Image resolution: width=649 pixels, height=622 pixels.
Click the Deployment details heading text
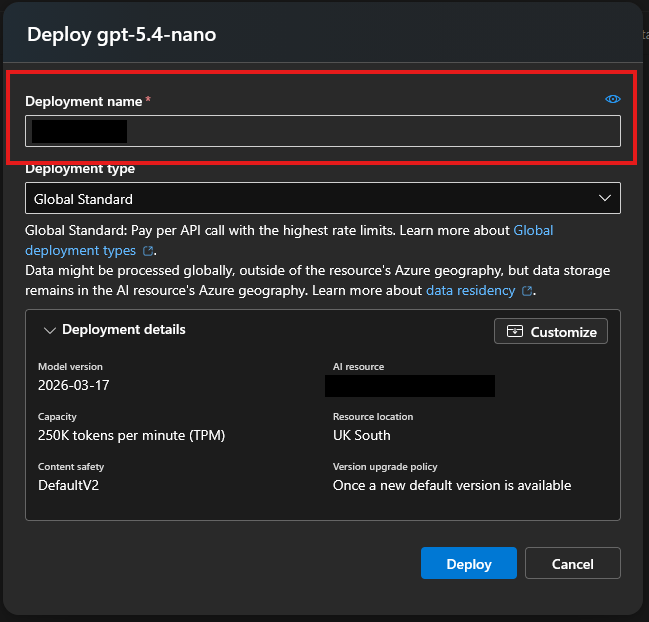[x=124, y=329]
